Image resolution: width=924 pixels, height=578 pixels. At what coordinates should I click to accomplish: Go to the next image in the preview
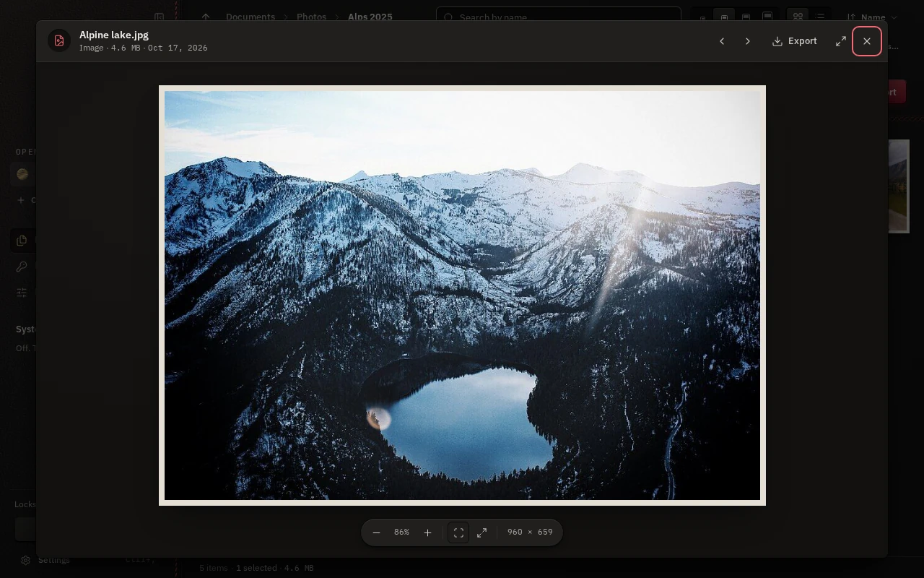point(748,41)
